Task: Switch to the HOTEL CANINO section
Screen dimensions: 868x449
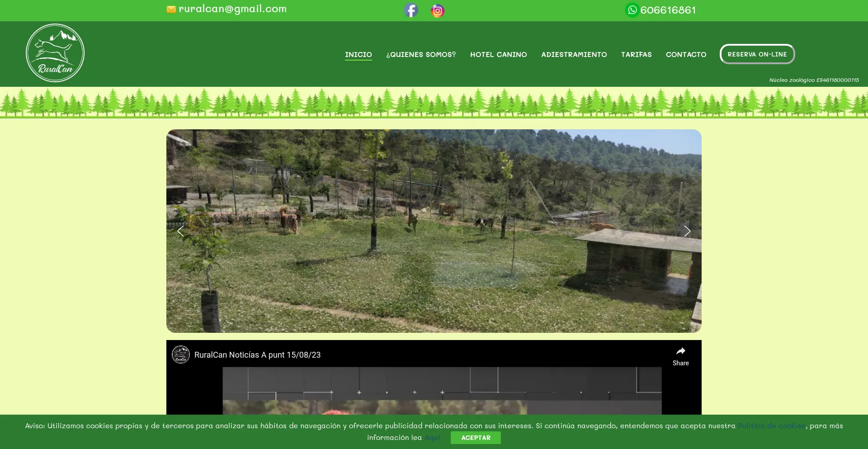Action: (x=498, y=54)
